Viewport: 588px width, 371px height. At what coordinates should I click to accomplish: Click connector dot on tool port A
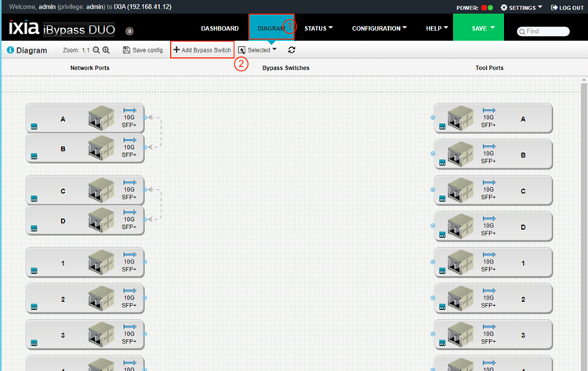coord(433,118)
